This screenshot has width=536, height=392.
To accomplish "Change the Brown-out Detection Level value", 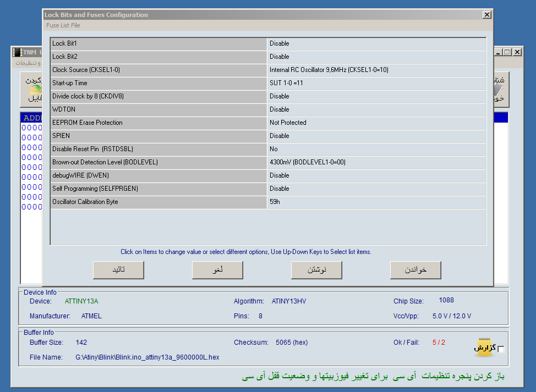I will [376, 162].
